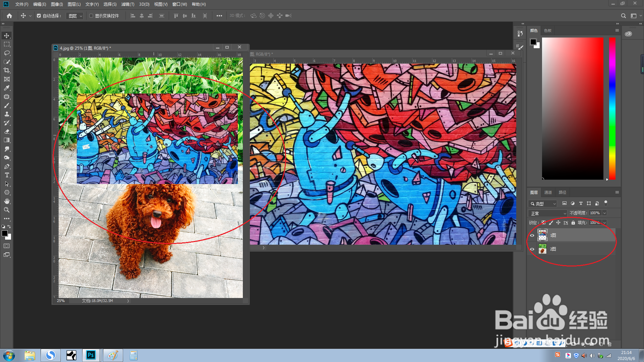Screen dimensions: 644x362
Task: Click the Home icon in the options bar
Action: pyautogui.click(x=9, y=16)
